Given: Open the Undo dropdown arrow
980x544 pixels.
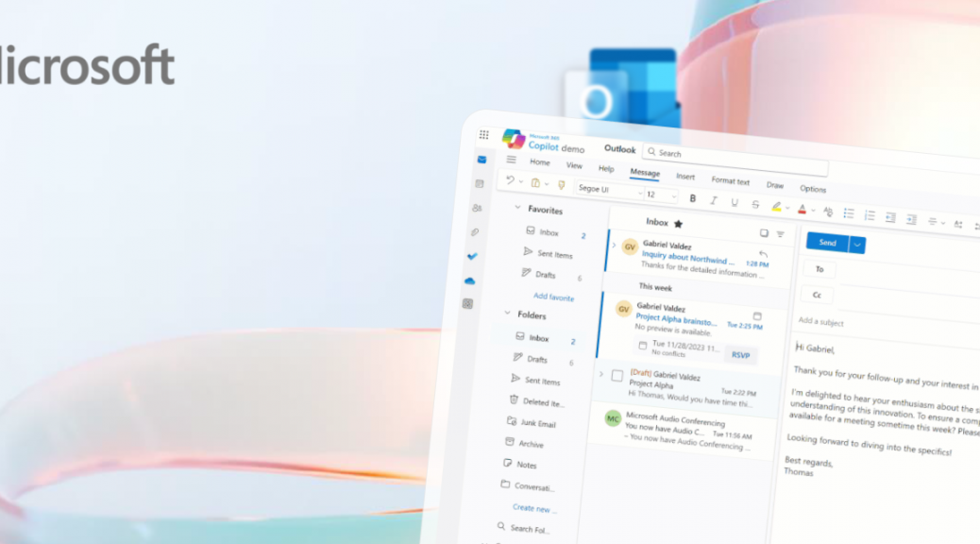Looking at the screenshot, I should tap(520, 181).
